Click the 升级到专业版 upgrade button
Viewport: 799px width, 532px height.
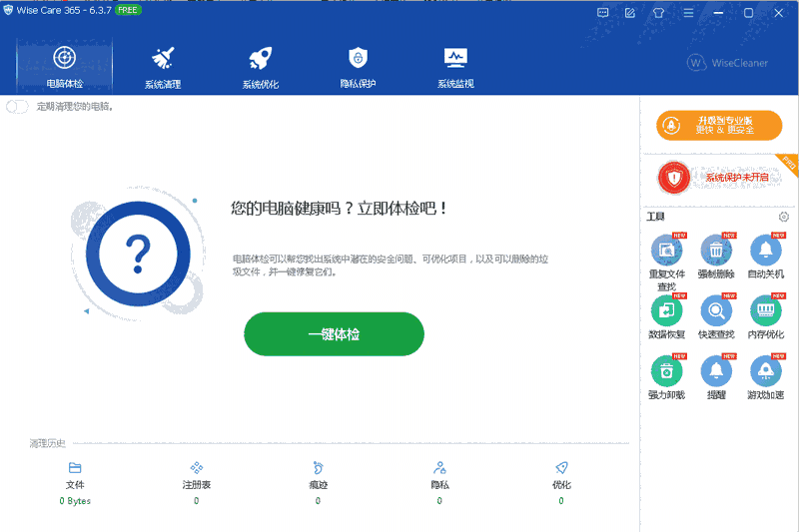coord(719,125)
